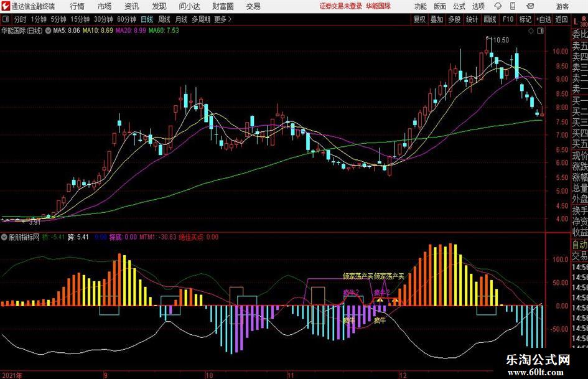Image resolution: width=588 pixels, height=379 pixels.
Task: Open the 选项 menu
Action: (478, 6)
